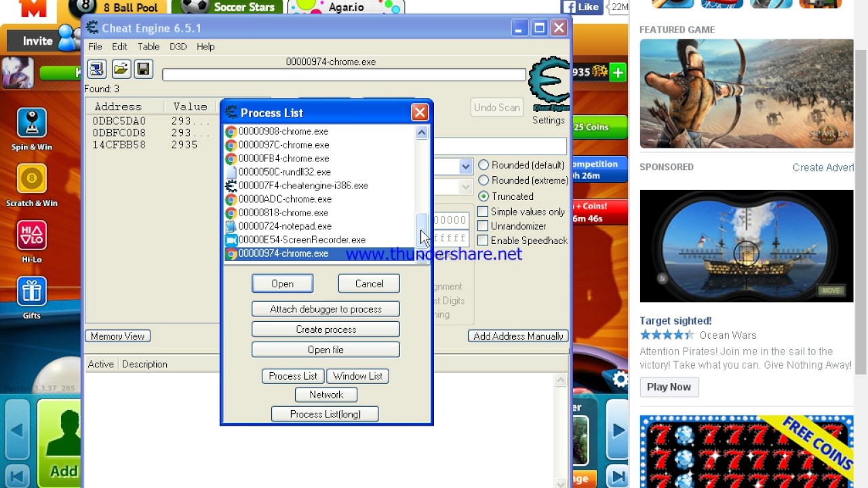Toggle Unrandomizer checkbox
The image size is (868, 488).
click(483, 226)
